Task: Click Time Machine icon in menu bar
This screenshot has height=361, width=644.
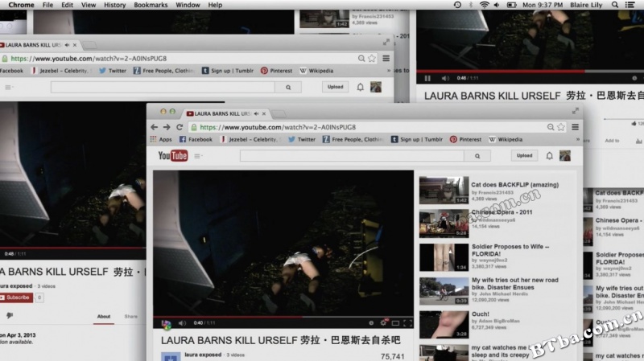Action: (x=457, y=5)
